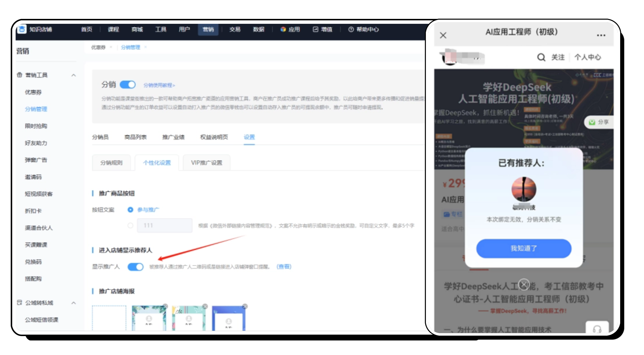Close the 分销管理 breadcrumb tab
Image resolution: width=644 pixels, height=355 pixels.
145,47
